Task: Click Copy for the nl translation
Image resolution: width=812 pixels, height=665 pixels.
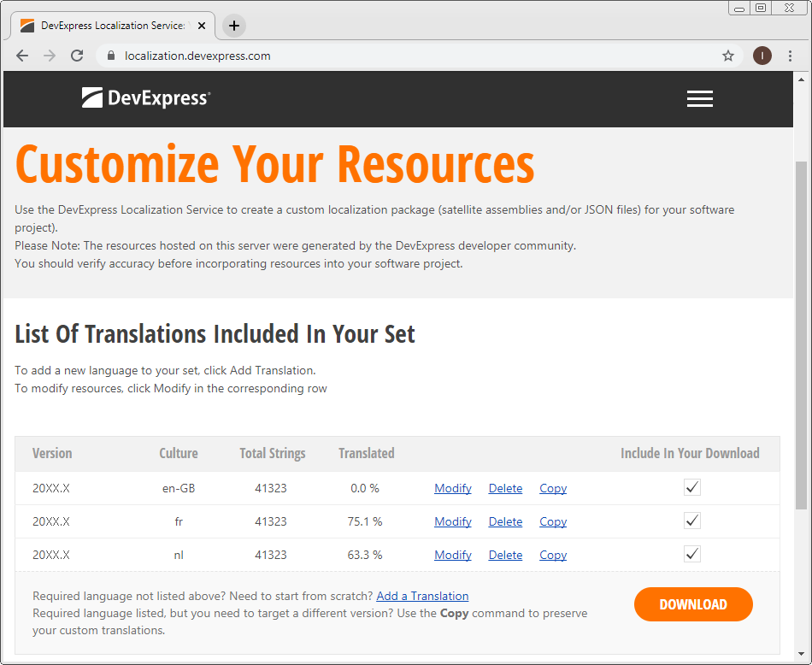Action: pos(553,555)
